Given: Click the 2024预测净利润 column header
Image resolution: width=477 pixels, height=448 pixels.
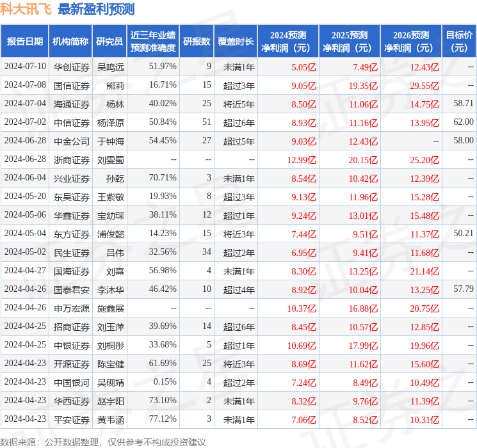Looking at the screenshot, I should click(x=288, y=42).
